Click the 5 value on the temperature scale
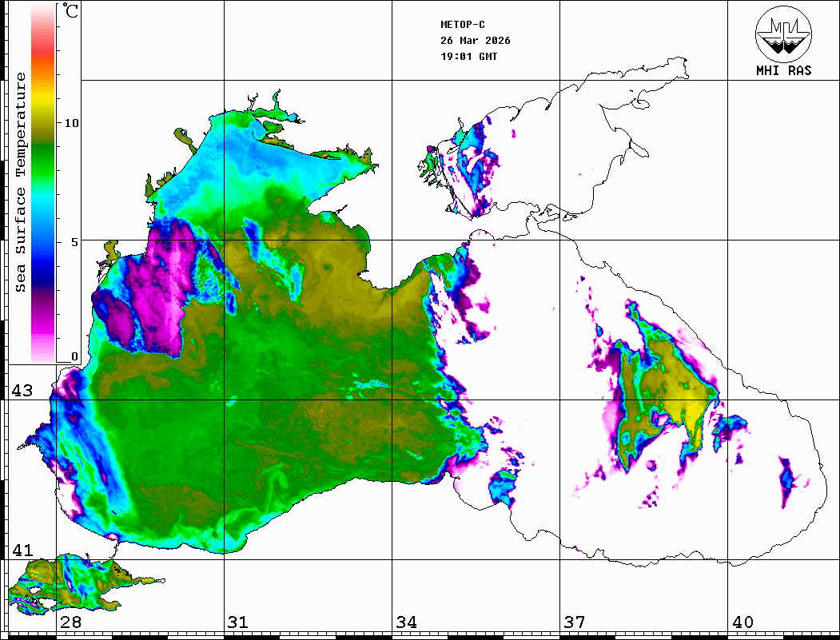The height and width of the screenshot is (640, 840). (74, 241)
